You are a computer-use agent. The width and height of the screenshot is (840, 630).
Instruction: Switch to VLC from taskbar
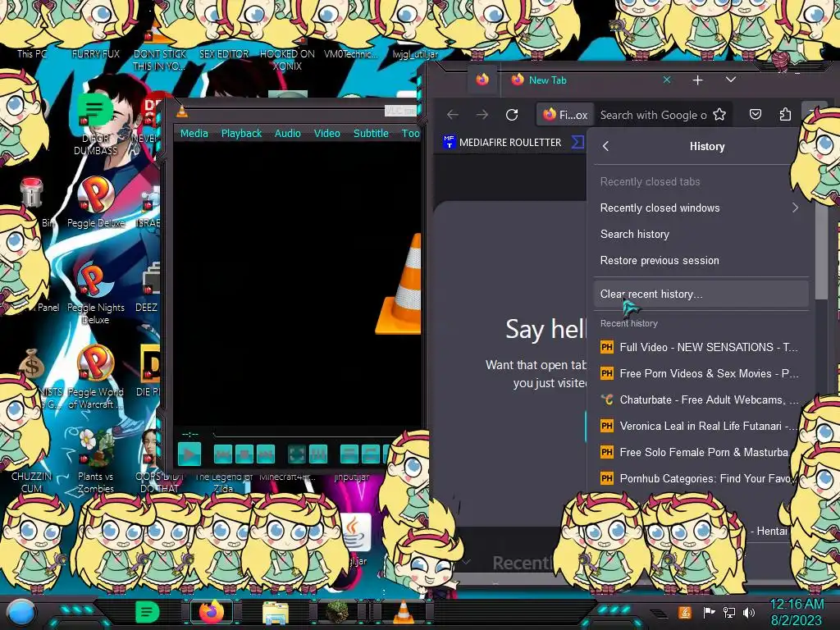403,612
